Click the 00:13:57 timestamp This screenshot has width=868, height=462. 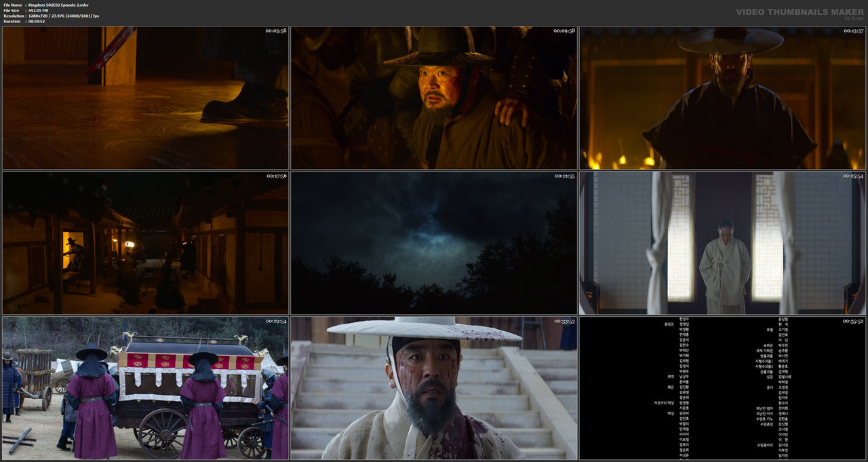853,31
